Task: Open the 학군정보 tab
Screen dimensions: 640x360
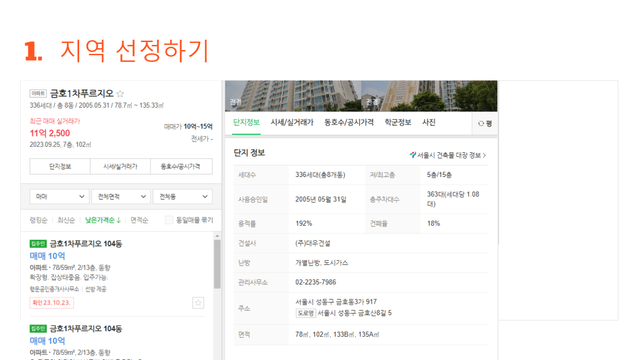Action: (x=398, y=122)
